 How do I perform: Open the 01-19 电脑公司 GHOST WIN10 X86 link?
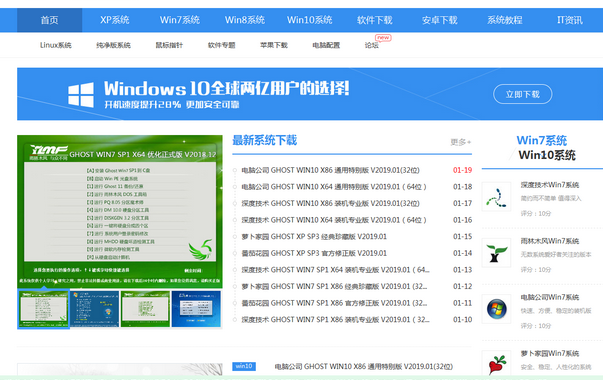(x=330, y=170)
